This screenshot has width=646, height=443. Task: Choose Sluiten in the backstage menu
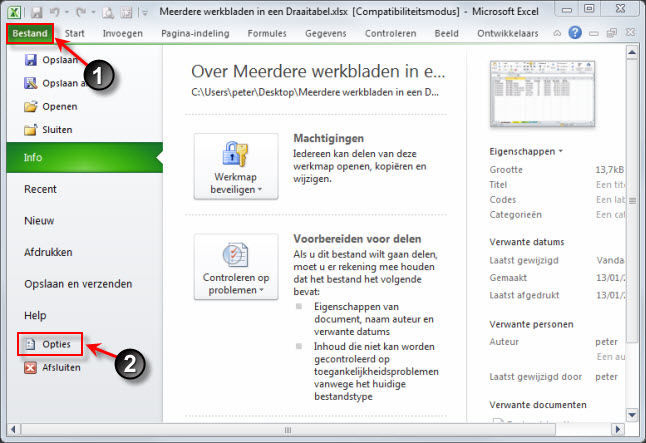(x=48, y=130)
